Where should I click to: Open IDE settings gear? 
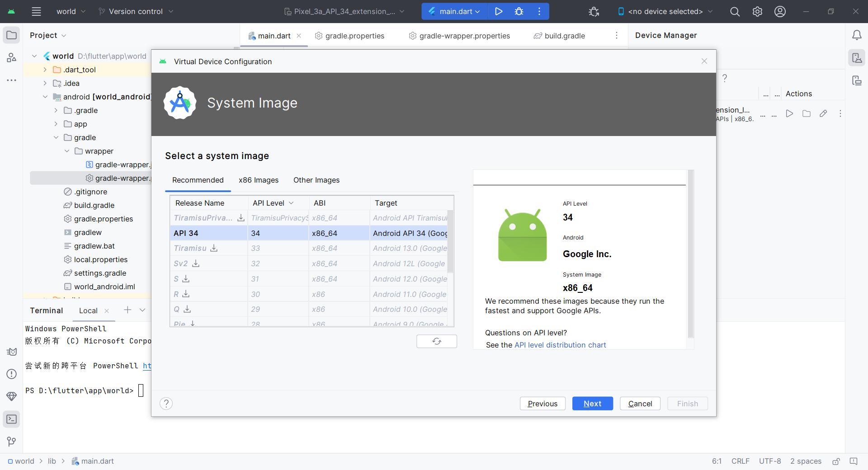click(757, 11)
